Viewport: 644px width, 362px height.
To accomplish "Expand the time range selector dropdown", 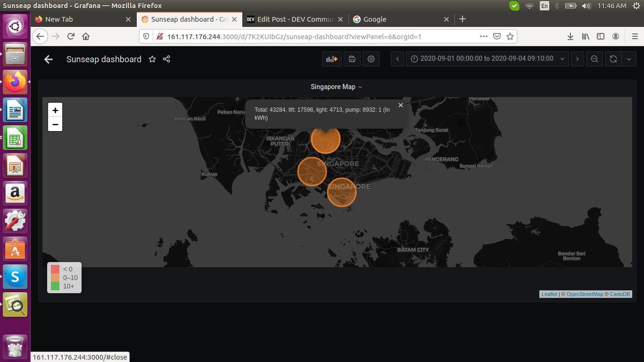I will point(562,58).
